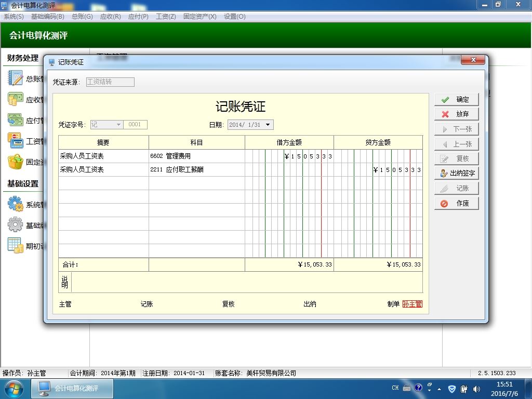
Task: Open the 系统(S) menu
Action: [14, 16]
